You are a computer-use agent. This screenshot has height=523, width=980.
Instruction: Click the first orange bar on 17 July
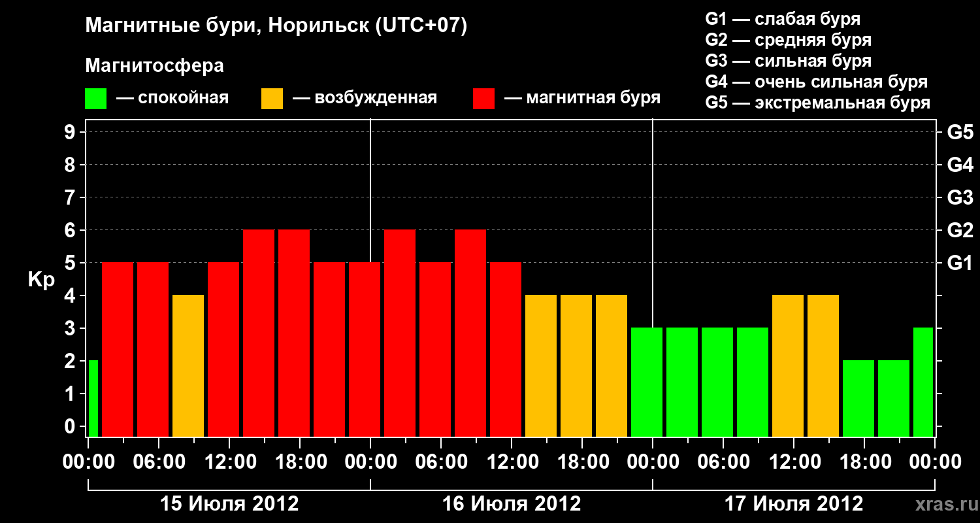tap(788, 365)
